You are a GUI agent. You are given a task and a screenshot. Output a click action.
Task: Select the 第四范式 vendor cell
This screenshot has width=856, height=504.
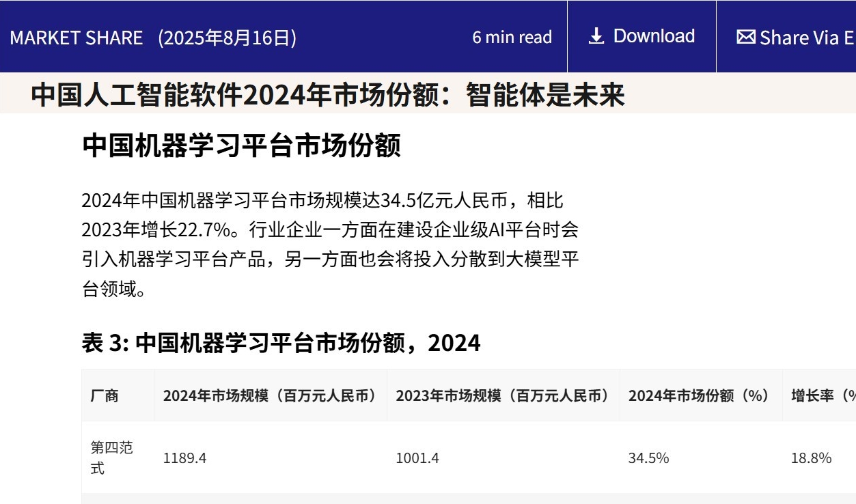tap(111, 458)
